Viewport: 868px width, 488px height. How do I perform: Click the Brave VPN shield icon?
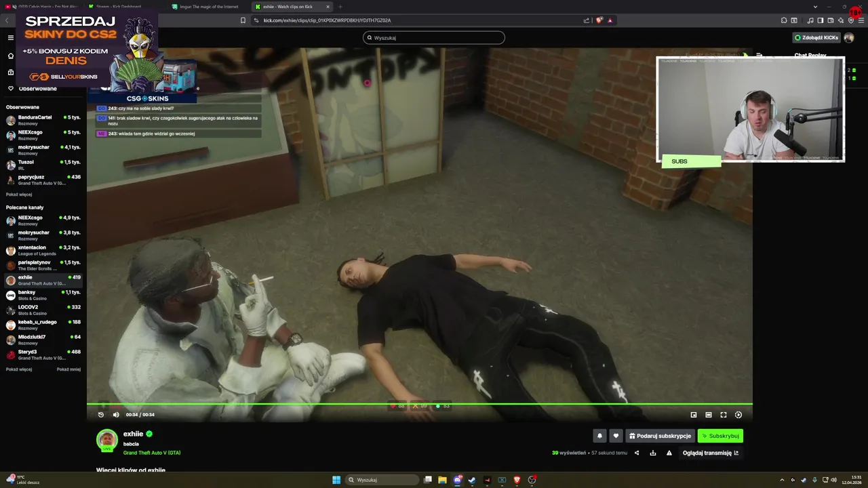coord(851,20)
